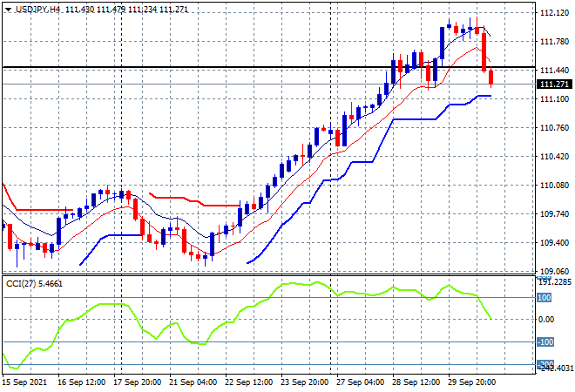Click the 29 Sep 20:00 time label
The height and width of the screenshot is (392, 575).
471,382
